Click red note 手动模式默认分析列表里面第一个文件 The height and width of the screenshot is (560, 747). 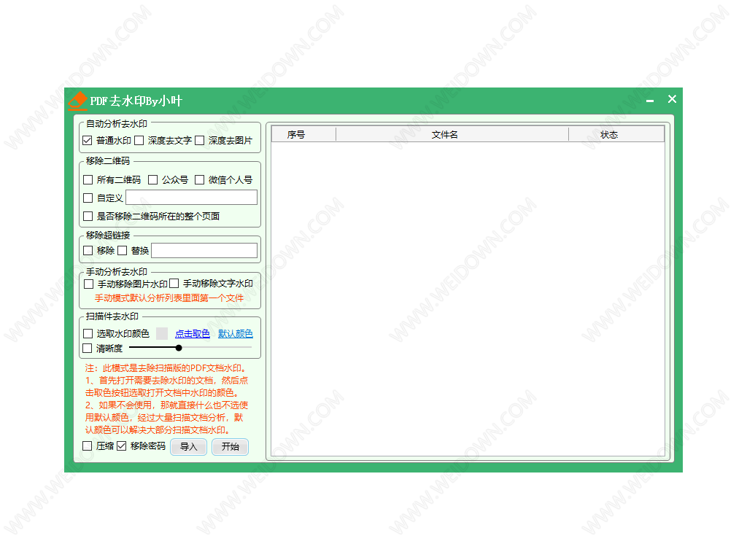[x=169, y=298]
